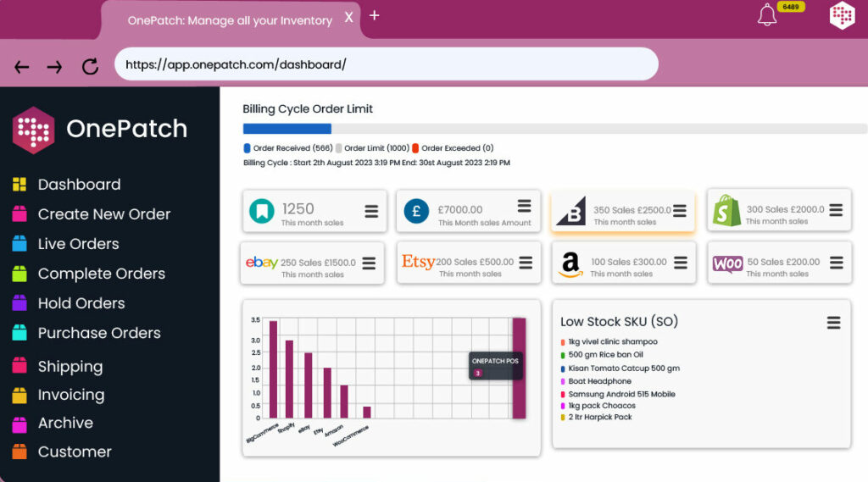Image resolution: width=868 pixels, height=482 pixels.
Task: Click the OnePatch hexagon profile icon
Action: coord(841,15)
